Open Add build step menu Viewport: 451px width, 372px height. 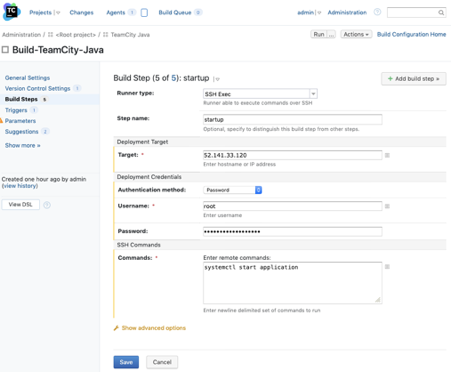tap(414, 79)
